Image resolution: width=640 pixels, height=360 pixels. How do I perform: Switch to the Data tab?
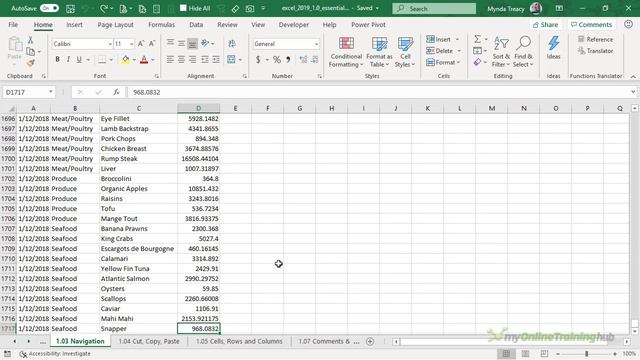[x=196, y=24]
